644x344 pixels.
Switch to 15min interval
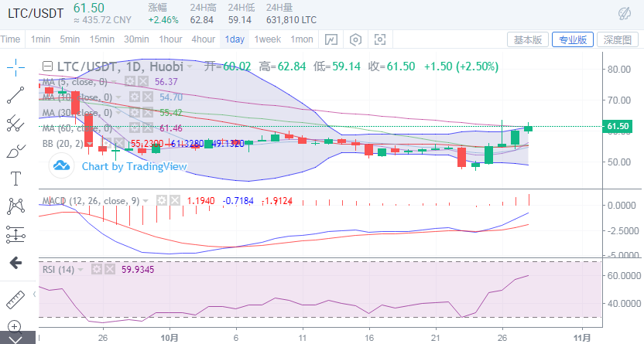pos(102,39)
